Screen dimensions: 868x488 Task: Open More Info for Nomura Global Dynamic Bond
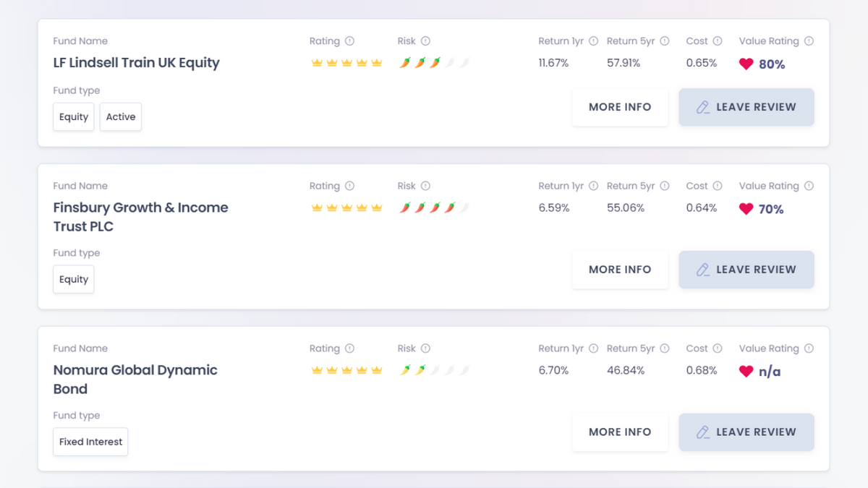[x=620, y=432]
